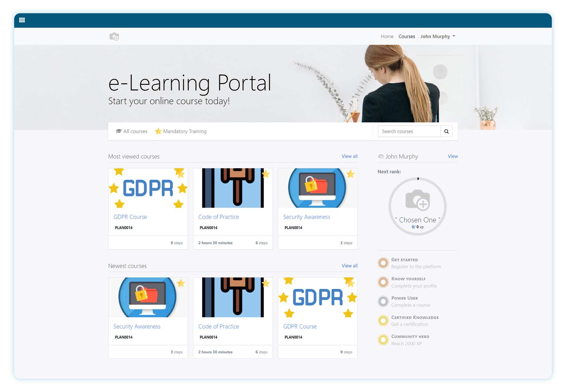This screenshot has height=392, width=566.
Task: Toggle the Mandatory Training filter
Action: 181,131
